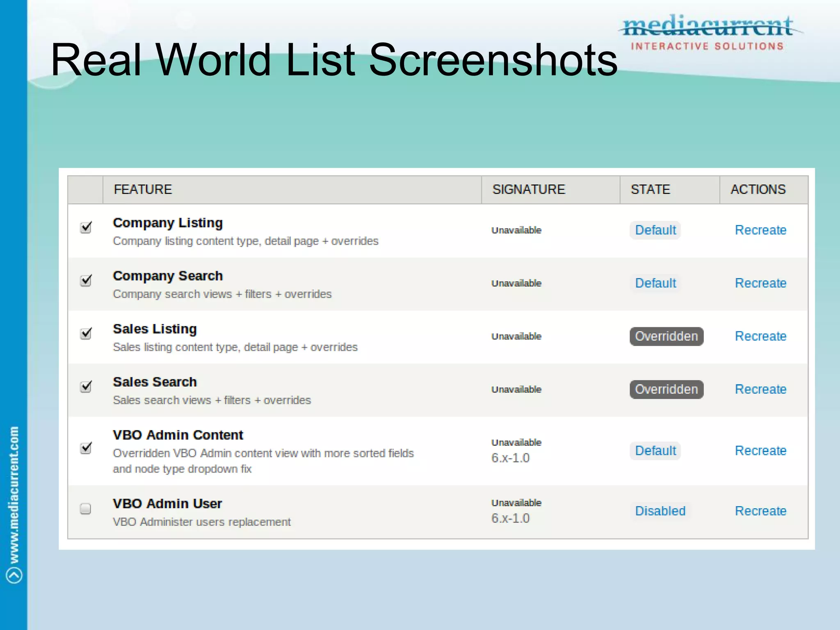Open Default state of VBO Admin Content
The image size is (840, 630).
[655, 451]
